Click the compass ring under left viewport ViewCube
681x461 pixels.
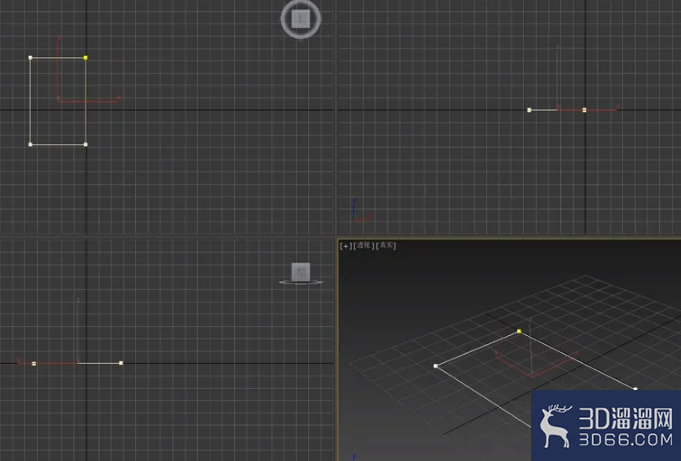tap(301, 282)
